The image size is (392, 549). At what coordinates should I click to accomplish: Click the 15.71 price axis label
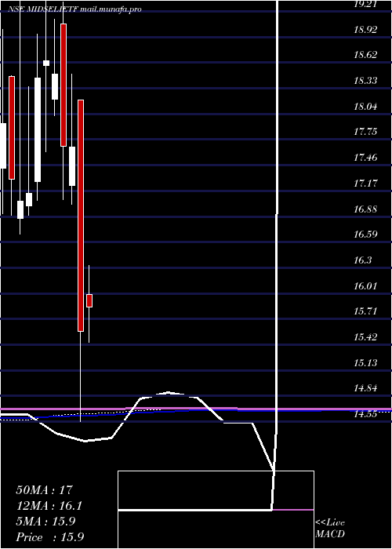[365, 311]
